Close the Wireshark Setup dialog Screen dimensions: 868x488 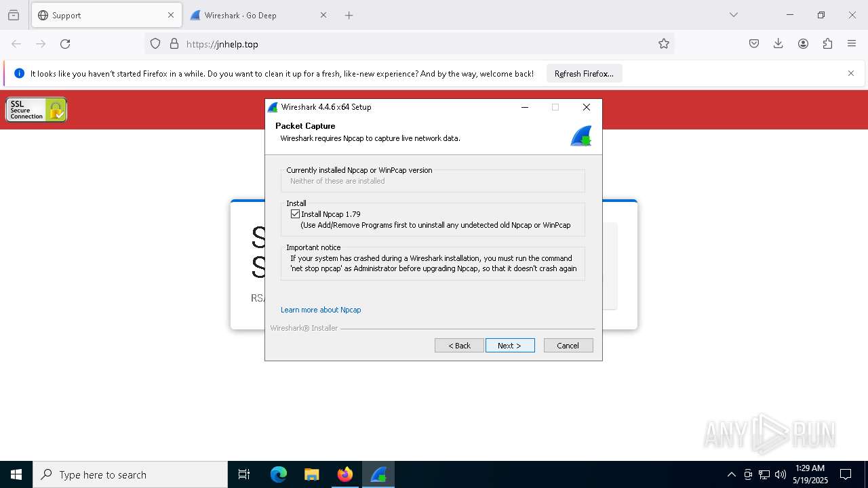(x=587, y=107)
